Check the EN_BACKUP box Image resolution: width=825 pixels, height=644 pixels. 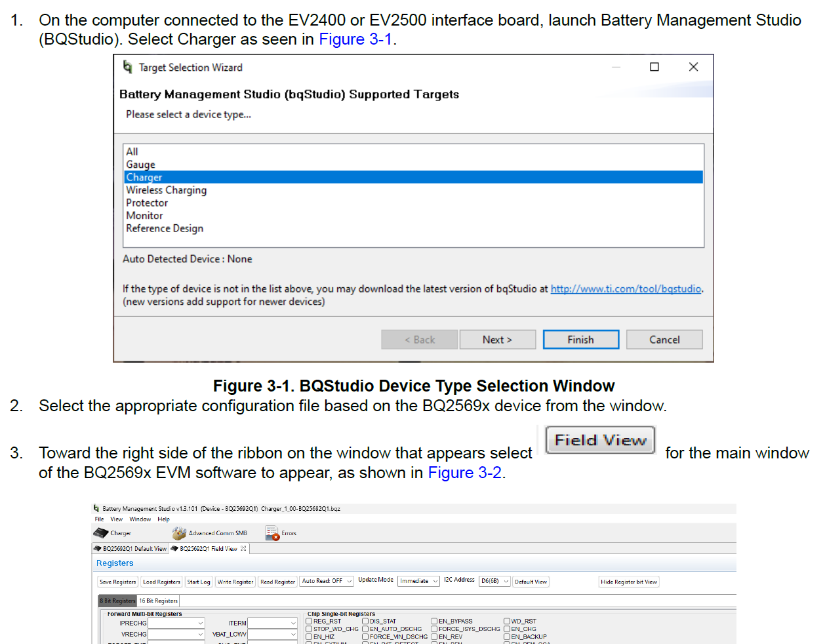pyautogui.click(x=507, y=637)
